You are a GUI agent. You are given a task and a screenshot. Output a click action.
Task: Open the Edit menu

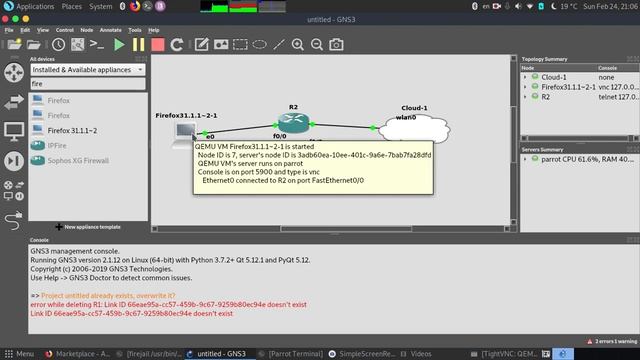click(25, 30)
